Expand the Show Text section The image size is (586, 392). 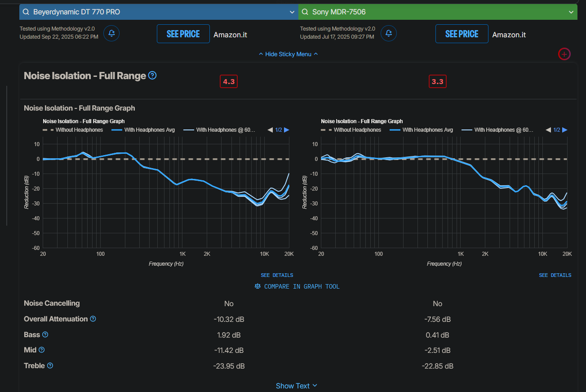pyautogui.click(x=297, y=386)
